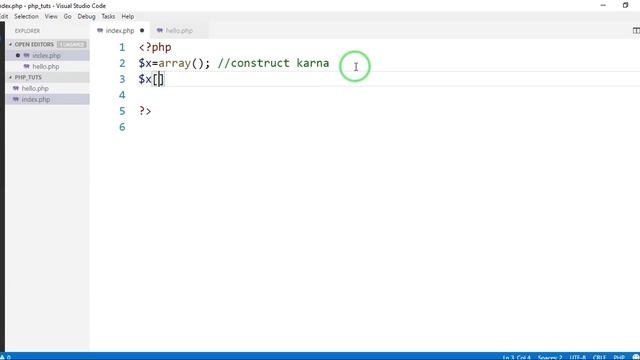
Task: Click the CRLF line ending indicator
Action: (x=600, y=357)
